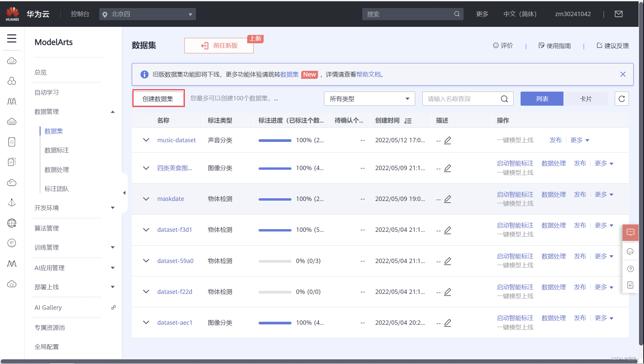Click the refresh icon beside card view
The width and height of the screenshot is (644, 364).
point(622,99)
